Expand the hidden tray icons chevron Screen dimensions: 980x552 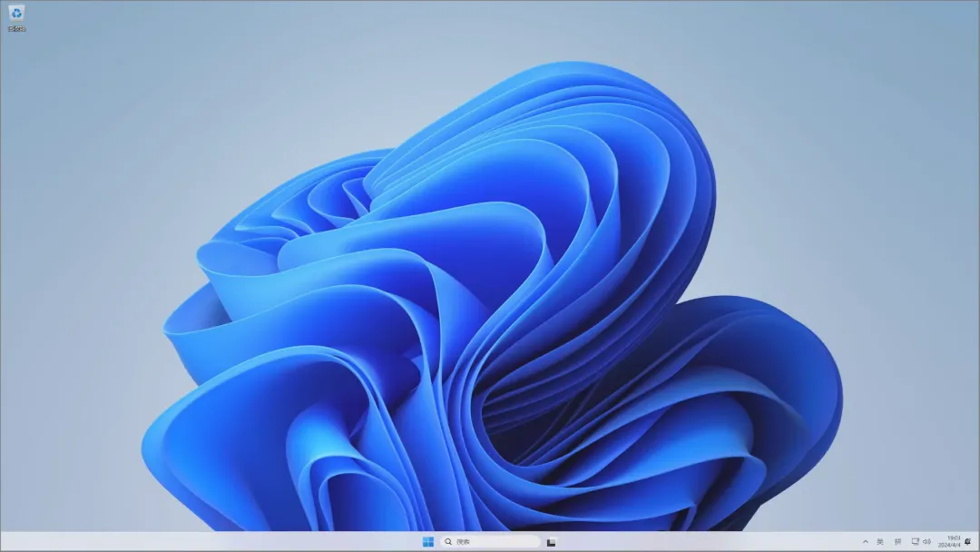click(865, 542)
